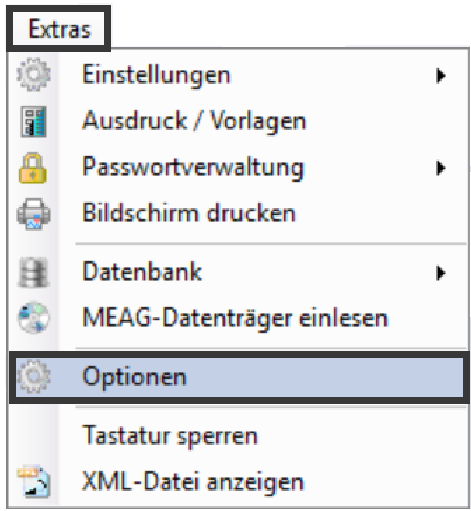This screenshot has height=511, width=471.
Task: Click the database cylinder icon for Datenbank
Action: tap(33, 272)
